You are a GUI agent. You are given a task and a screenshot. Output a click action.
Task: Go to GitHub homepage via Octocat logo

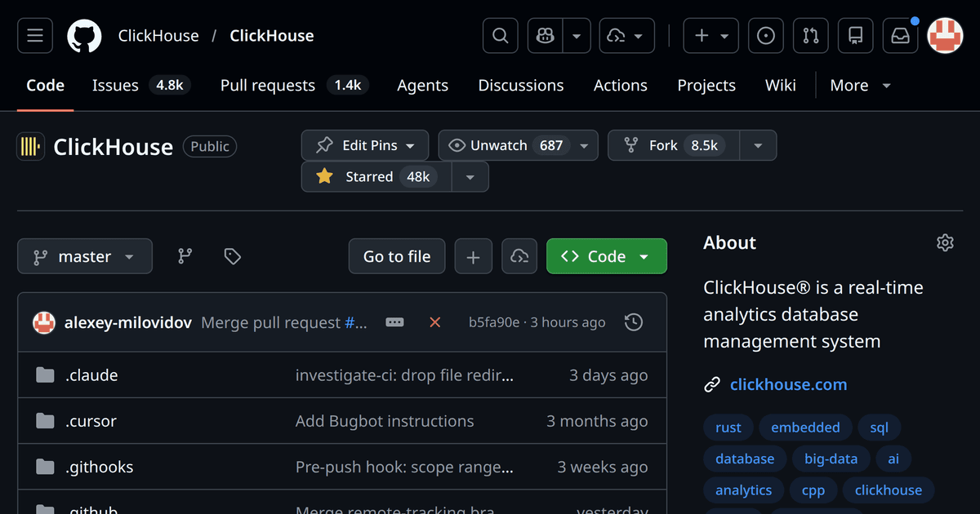tap(84, 36)
